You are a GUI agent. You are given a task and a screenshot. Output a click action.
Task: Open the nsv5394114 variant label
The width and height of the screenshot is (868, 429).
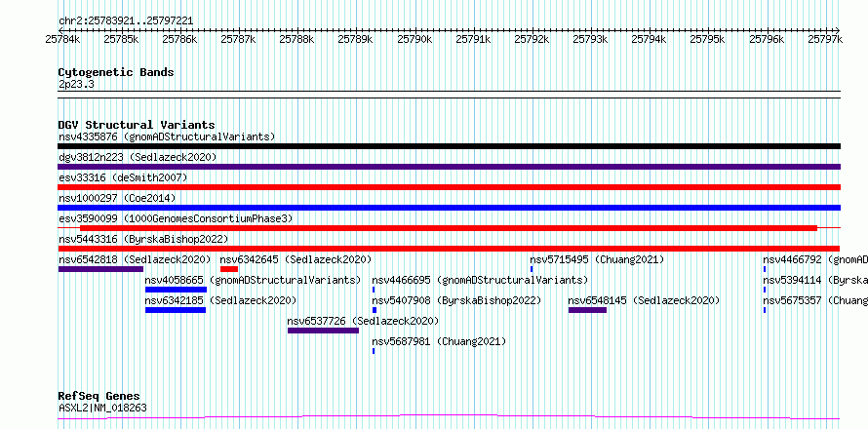click(x=815, y=280)
